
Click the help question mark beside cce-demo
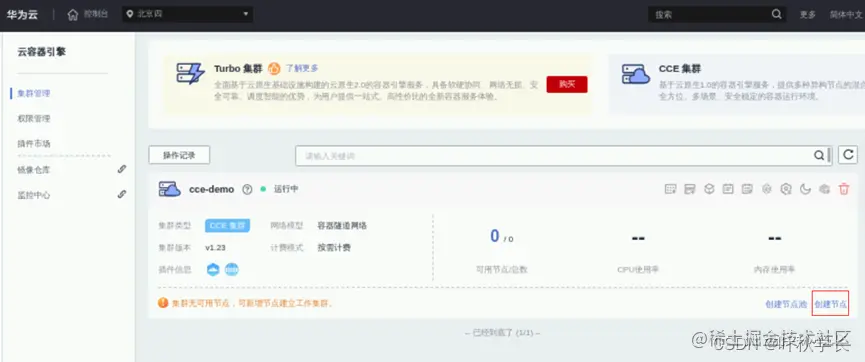click(247, 189)
